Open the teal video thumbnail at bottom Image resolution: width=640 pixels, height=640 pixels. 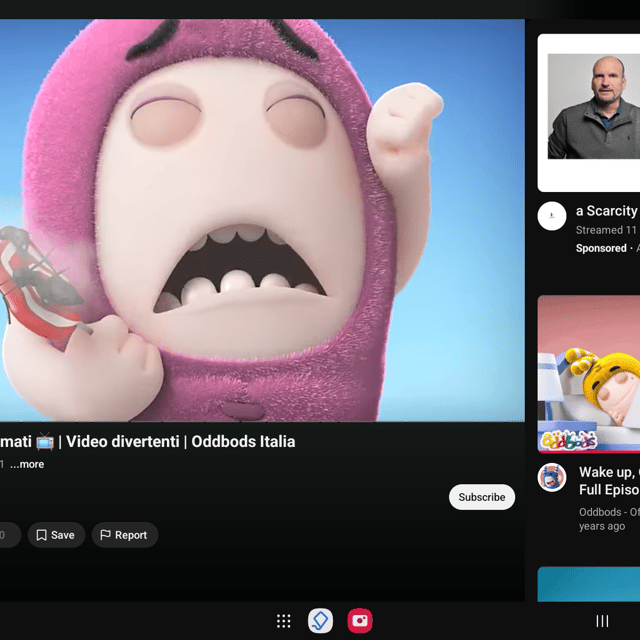click(589, 584)
